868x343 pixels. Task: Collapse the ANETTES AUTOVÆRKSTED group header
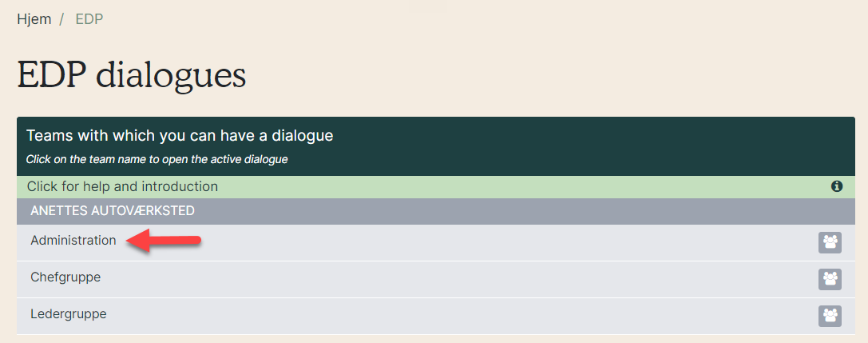click(436, 211)
